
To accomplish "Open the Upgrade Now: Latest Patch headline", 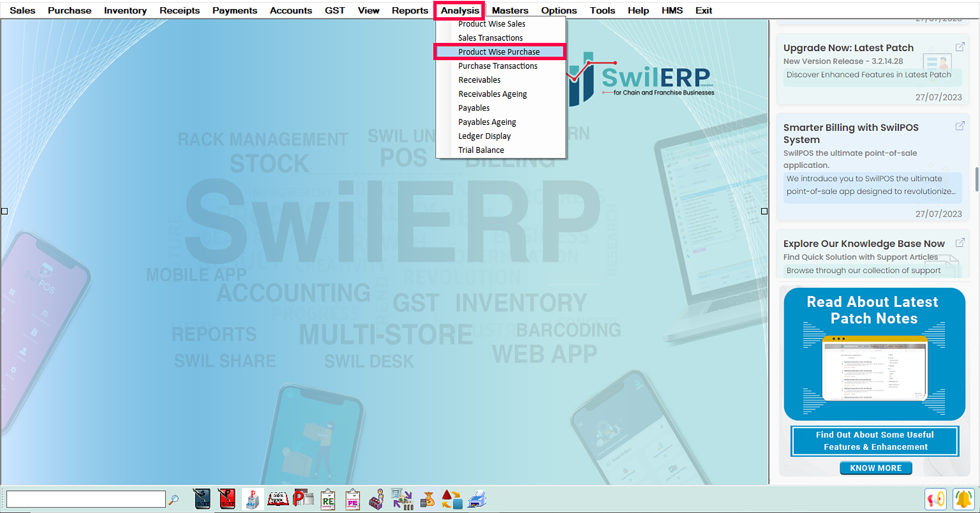I will pos(848,47).
